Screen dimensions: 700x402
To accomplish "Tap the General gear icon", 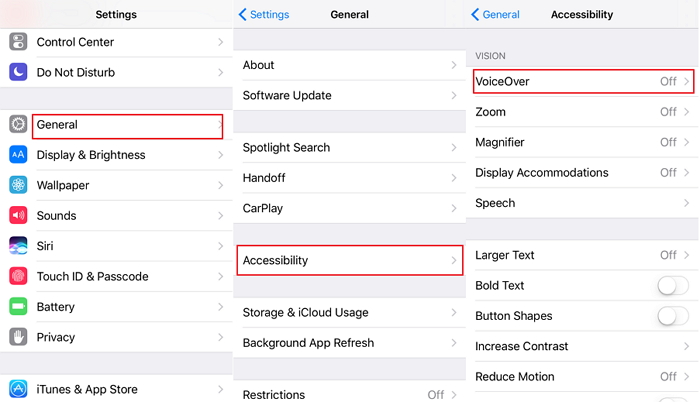I will [18, 125].
